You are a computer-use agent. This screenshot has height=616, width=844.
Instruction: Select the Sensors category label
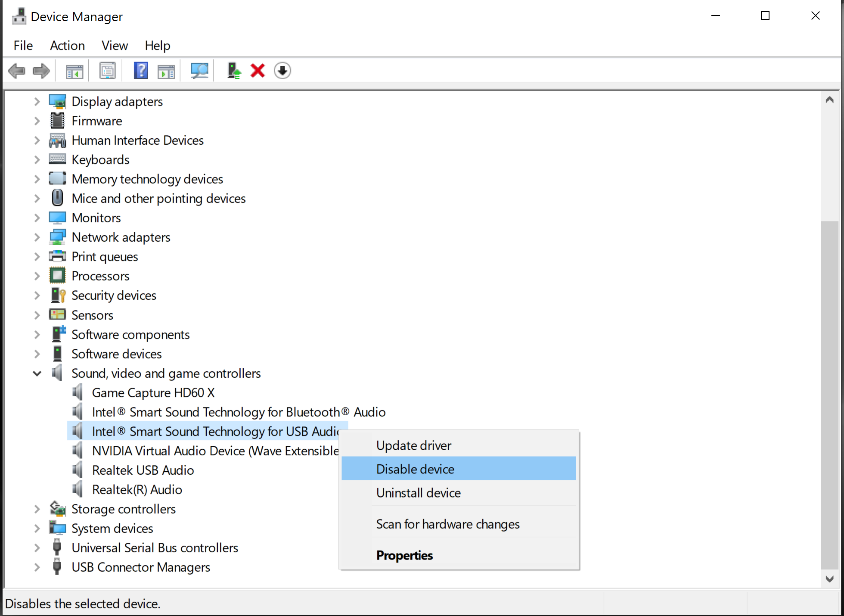(92, 315)
